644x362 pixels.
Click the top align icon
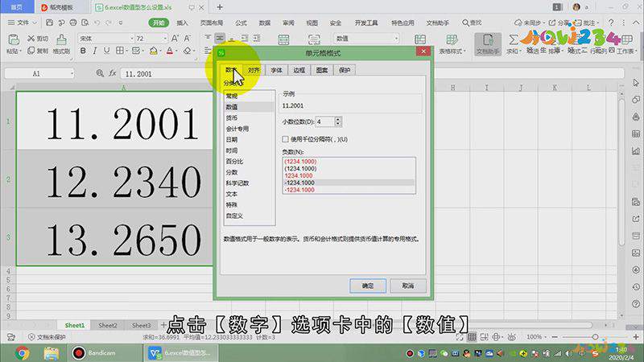(208, 38)
